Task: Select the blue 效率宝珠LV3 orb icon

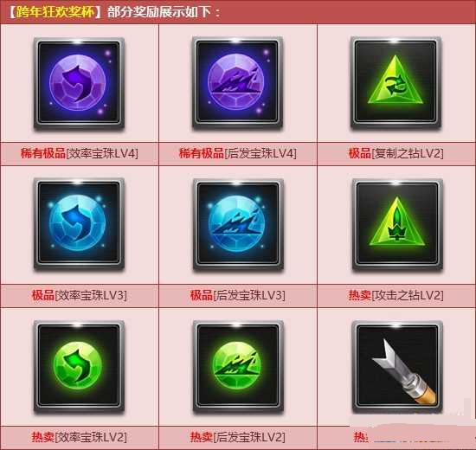Action: click(79, 224)
